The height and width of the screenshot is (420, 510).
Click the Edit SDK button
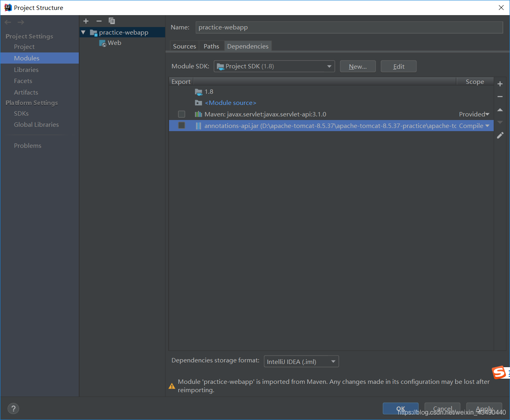[399, 66]
